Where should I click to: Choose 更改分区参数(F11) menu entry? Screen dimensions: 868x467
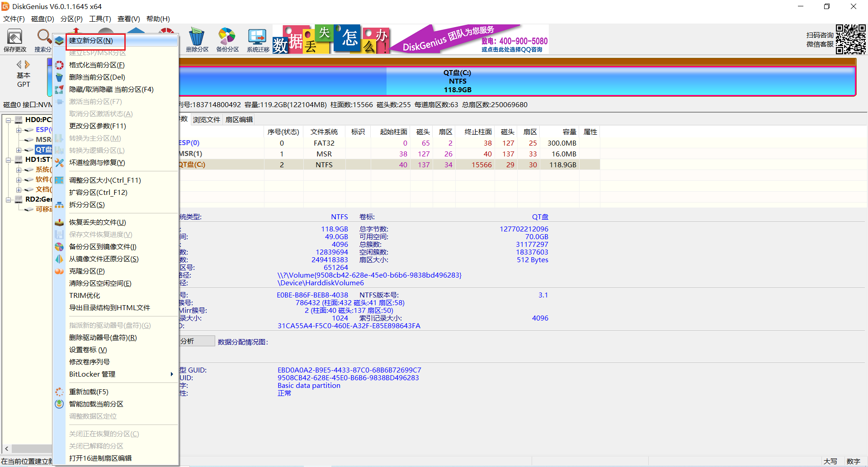(116, 126)
